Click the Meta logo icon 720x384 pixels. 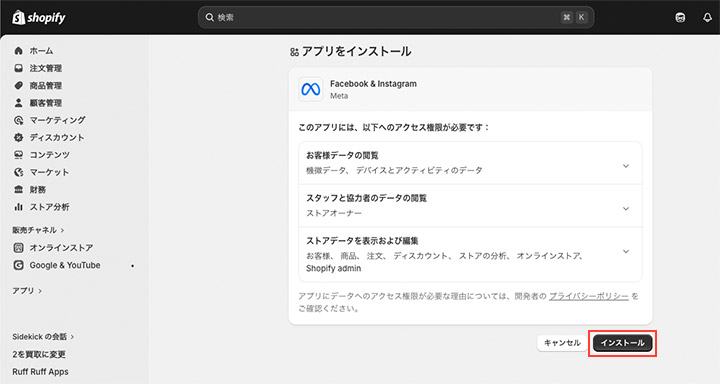(310, 89)
